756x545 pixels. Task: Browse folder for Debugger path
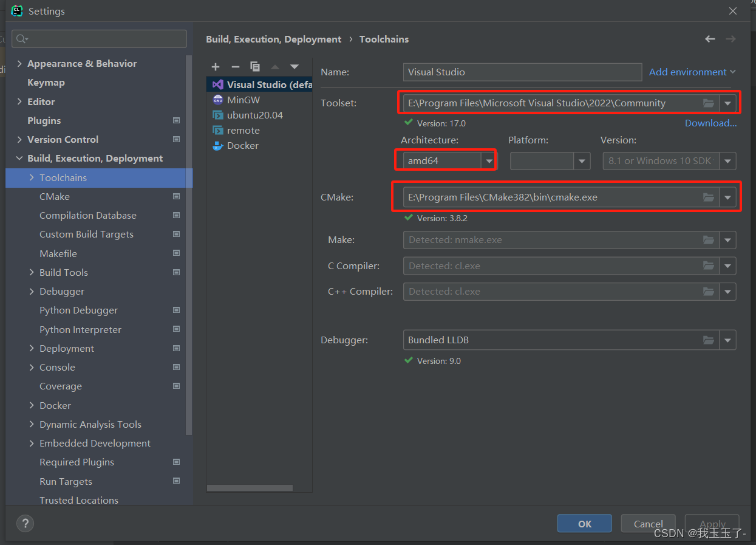[x=709, y=340]
